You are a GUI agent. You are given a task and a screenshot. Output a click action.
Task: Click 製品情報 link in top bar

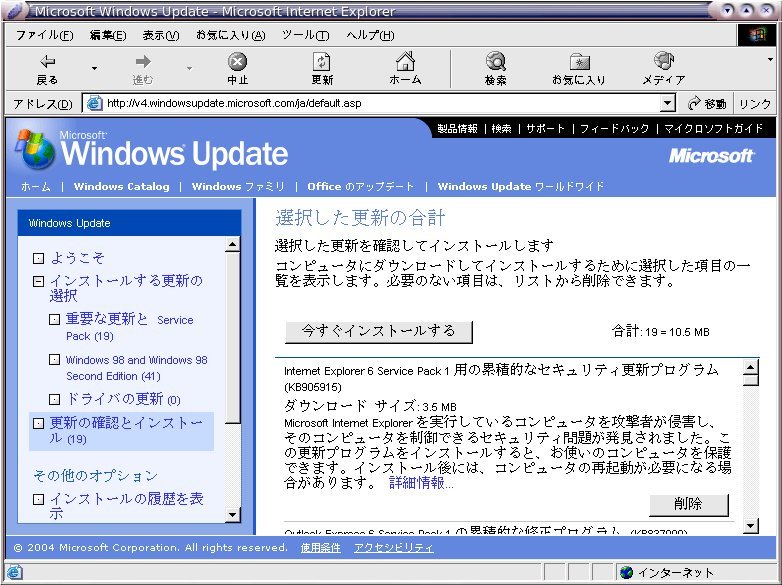457,129
